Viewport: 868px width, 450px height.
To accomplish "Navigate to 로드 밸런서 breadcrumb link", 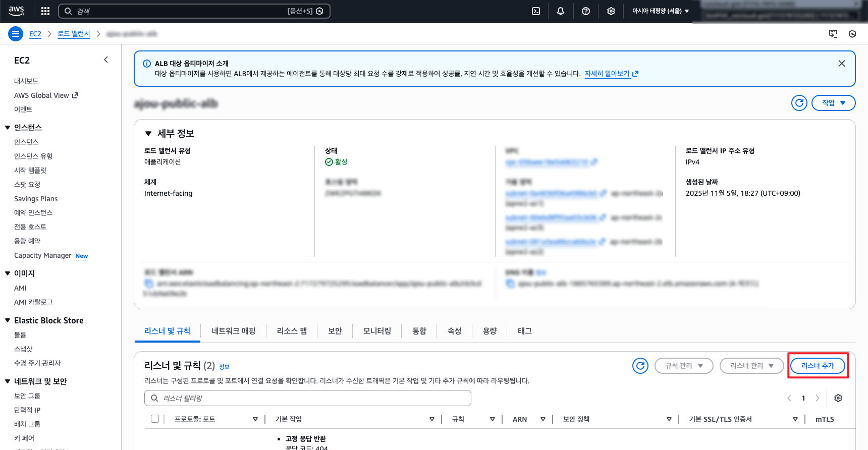I will tap(74, 34).
